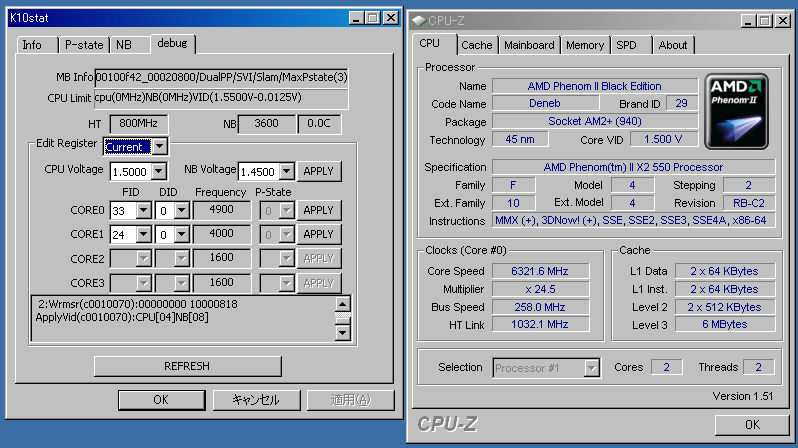798x448 pixels.
Task: Click the Multiplier x 24.5 value
Action: (540, 289)
